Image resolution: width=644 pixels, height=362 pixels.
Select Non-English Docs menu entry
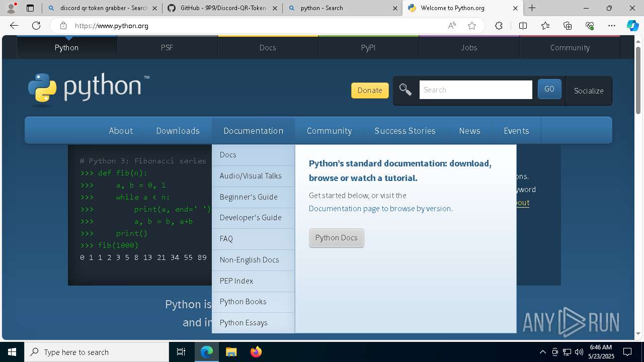pyautogui.click(x=253, y=260)
